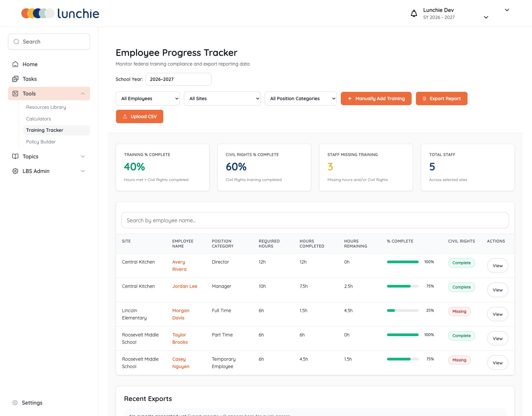Click the Topics book icon
The width and height of the screenshot is (532, 416).
pos(15,156)
